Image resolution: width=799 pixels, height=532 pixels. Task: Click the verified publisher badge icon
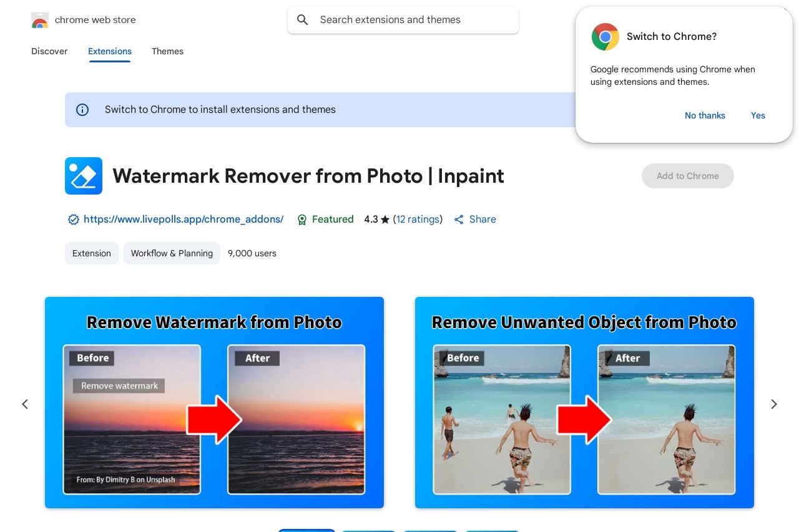(74, 220)
